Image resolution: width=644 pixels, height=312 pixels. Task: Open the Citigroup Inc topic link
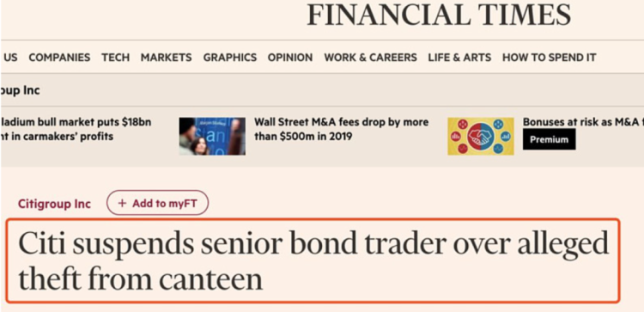click(x=54, y=204)
